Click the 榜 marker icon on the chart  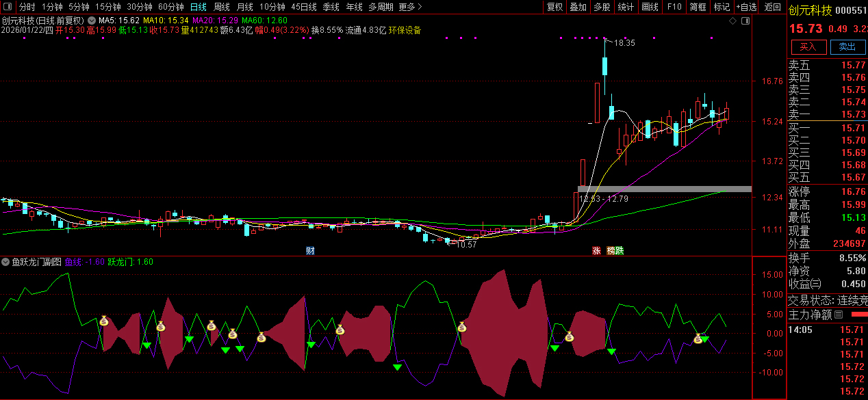(611, 251)
